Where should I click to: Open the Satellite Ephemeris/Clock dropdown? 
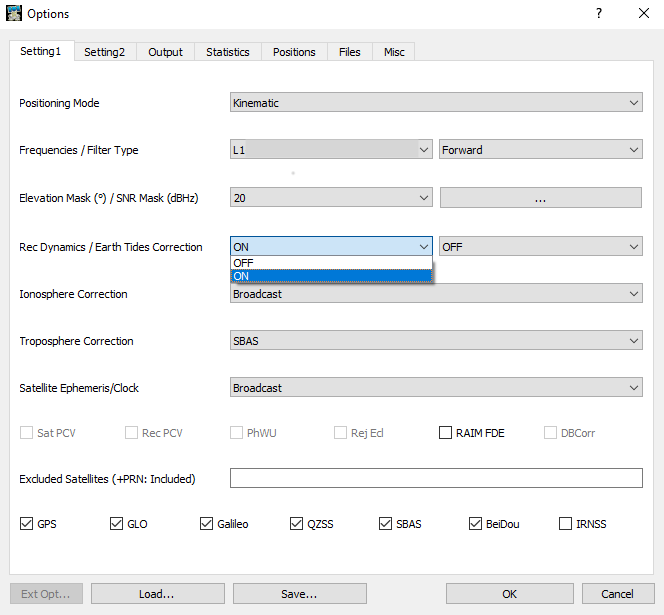point(436,388)
